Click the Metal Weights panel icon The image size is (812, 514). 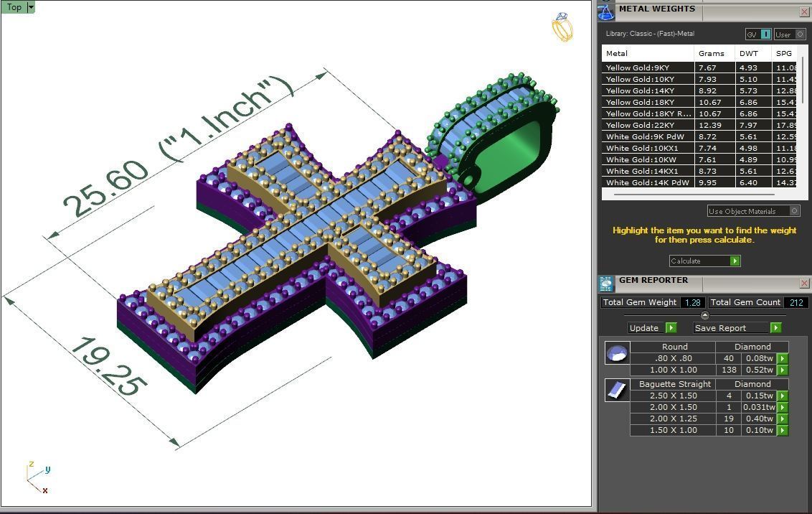tap(606, 12)
